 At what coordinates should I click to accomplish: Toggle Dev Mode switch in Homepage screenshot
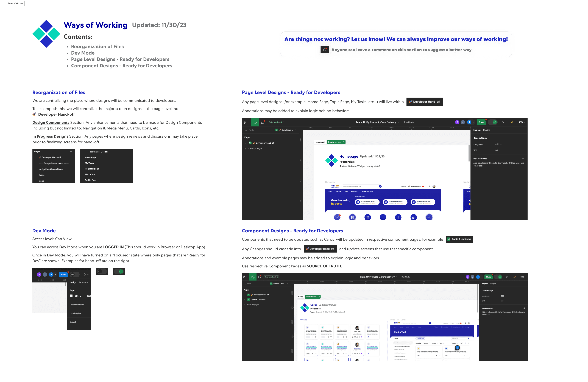pyautogui.click(x=493, y=122)
